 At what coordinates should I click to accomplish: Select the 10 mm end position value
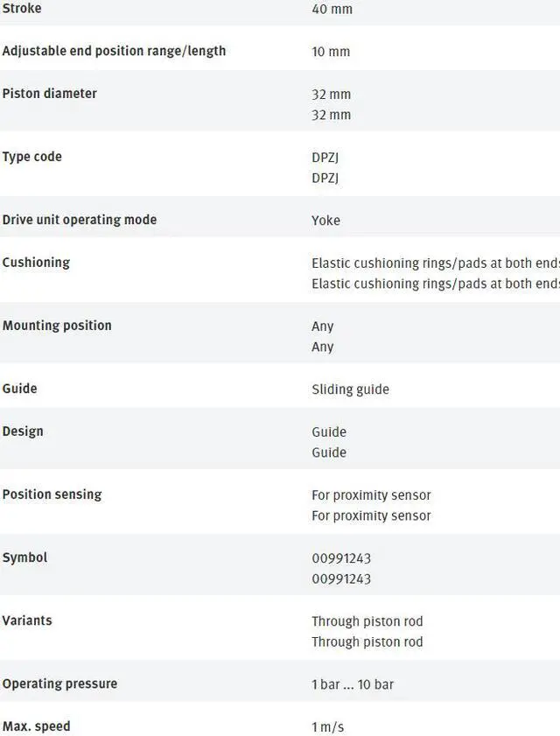tap(331, 52)
